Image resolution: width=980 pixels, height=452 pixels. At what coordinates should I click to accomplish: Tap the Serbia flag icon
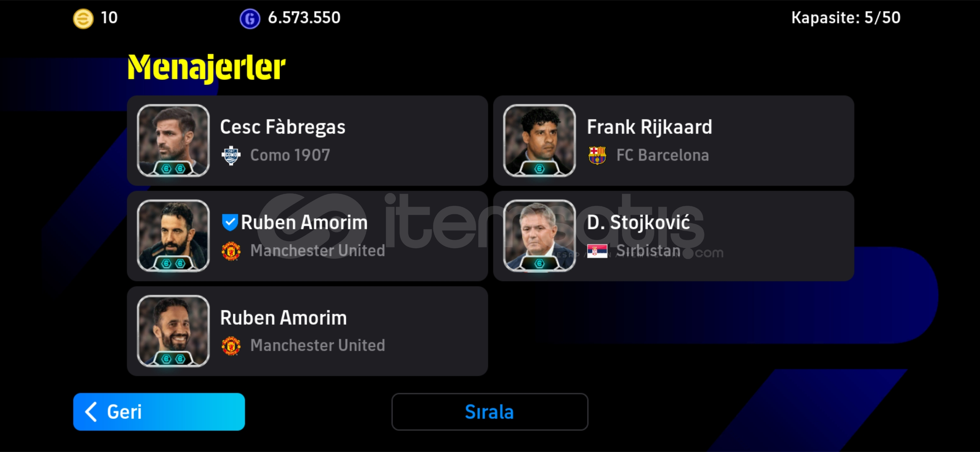(597, 251)
